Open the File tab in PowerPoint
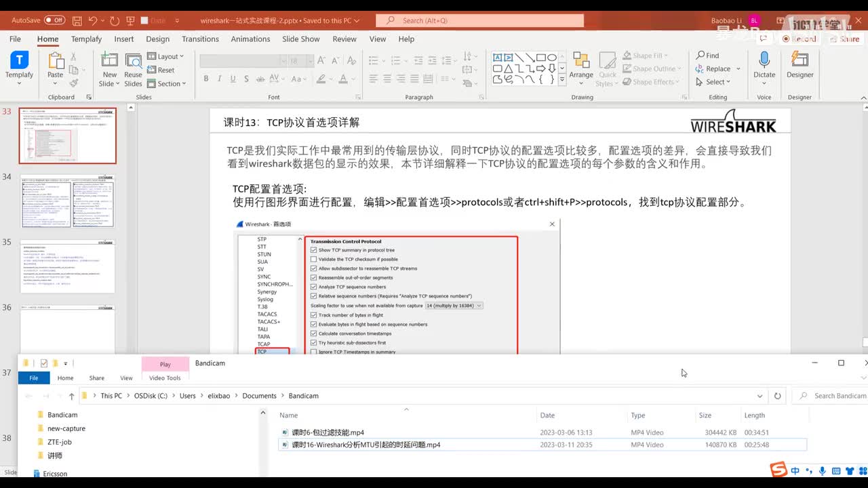 tap(15, 39)
